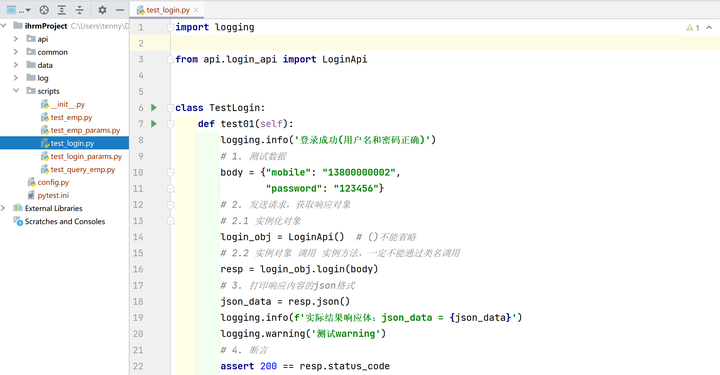Screen dimensions: 720x375
Task: Click the "123456" password string
Action: (356, 188)
